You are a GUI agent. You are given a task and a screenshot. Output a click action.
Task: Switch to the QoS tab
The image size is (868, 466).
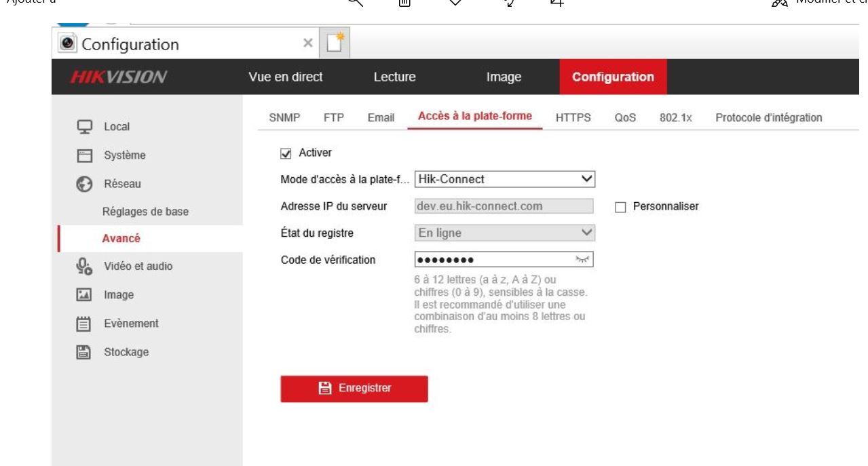click(x=625, y=118)
